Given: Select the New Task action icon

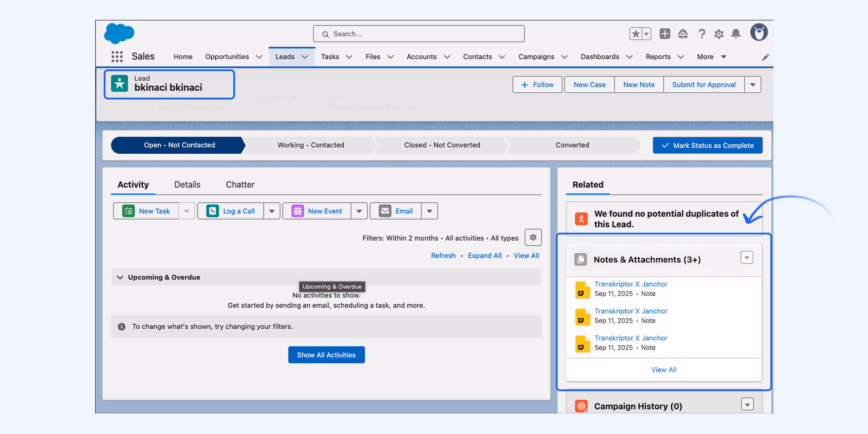Looking at the screenshot, I should [128, 211].
